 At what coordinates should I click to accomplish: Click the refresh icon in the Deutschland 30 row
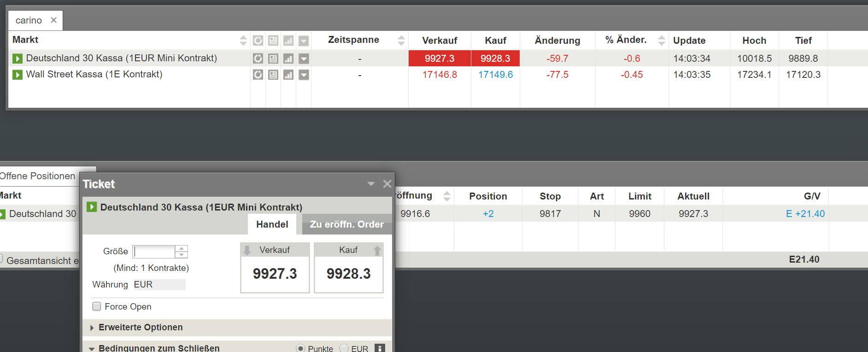pos(258,59)
